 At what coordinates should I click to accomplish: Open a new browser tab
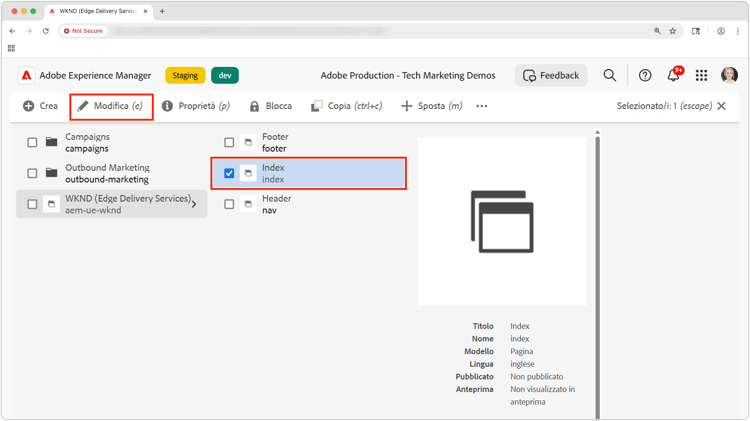coord(162,11)
